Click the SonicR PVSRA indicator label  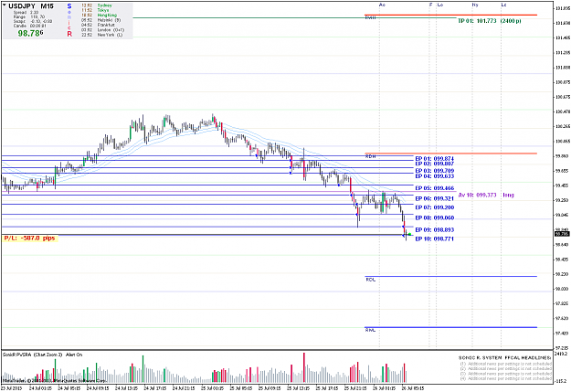point(42,355)
